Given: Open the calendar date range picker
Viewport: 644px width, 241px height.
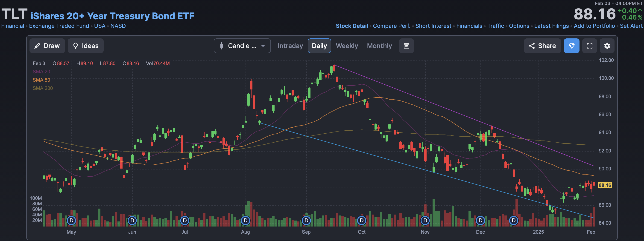Looking at the screenshot, I should [406, 46].
